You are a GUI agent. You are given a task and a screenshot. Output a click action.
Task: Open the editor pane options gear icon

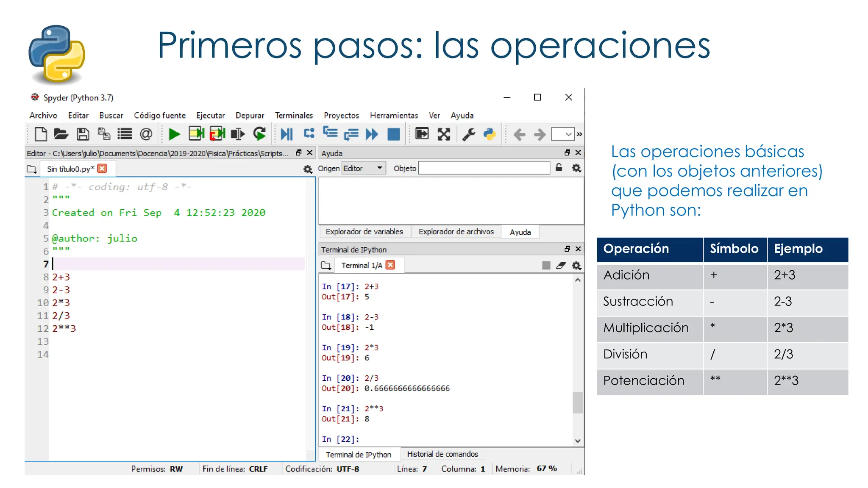click(x=308, y=169)
